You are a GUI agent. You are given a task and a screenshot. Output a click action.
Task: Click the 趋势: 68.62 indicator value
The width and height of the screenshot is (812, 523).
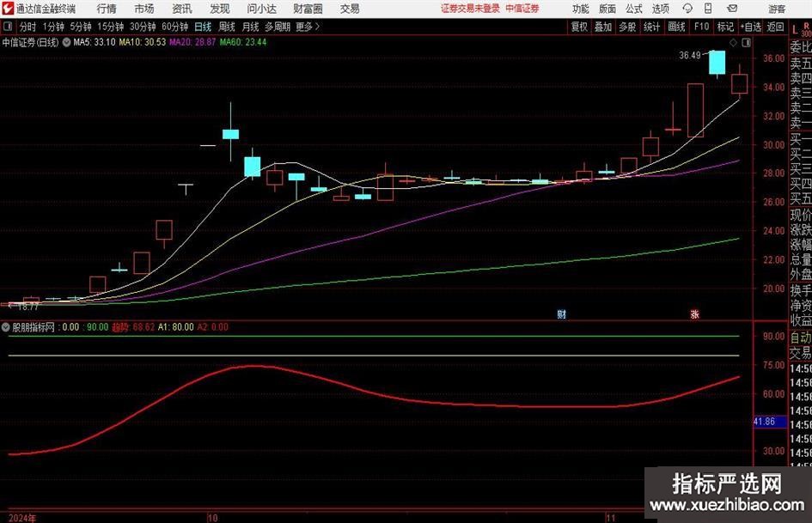133,327
